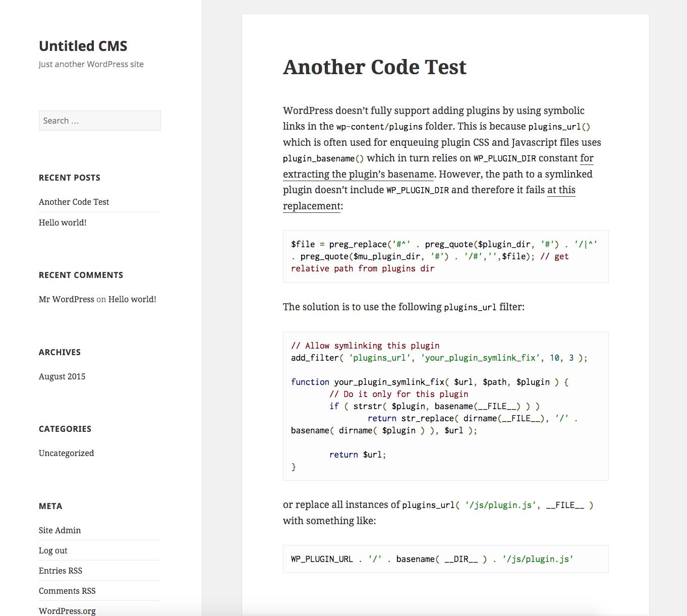
Task: Click the Log out link
Action: (53, 550)
